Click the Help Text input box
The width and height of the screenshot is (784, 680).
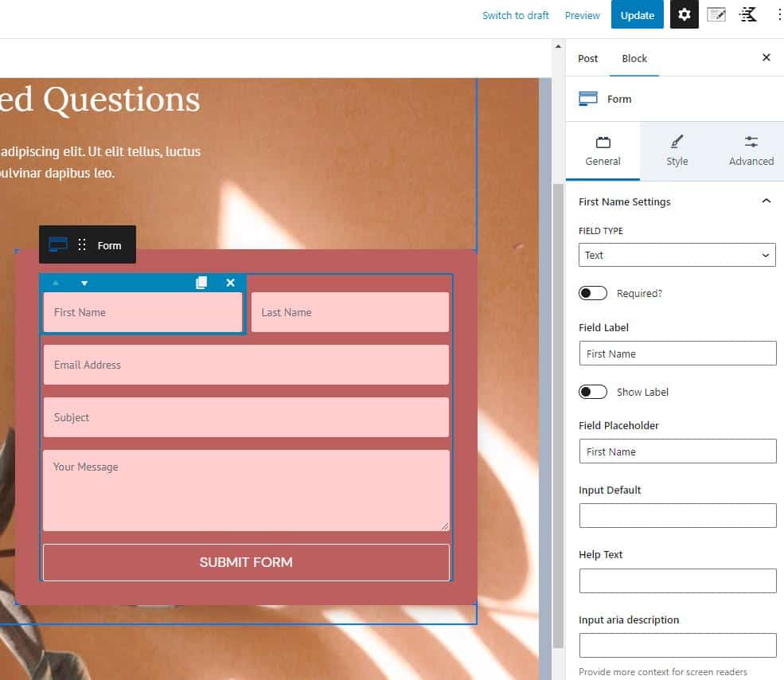point(677,580)
